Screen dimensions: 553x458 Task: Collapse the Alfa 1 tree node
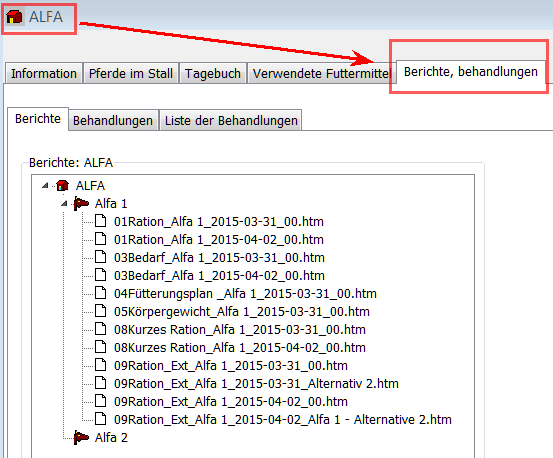(64, 203)
